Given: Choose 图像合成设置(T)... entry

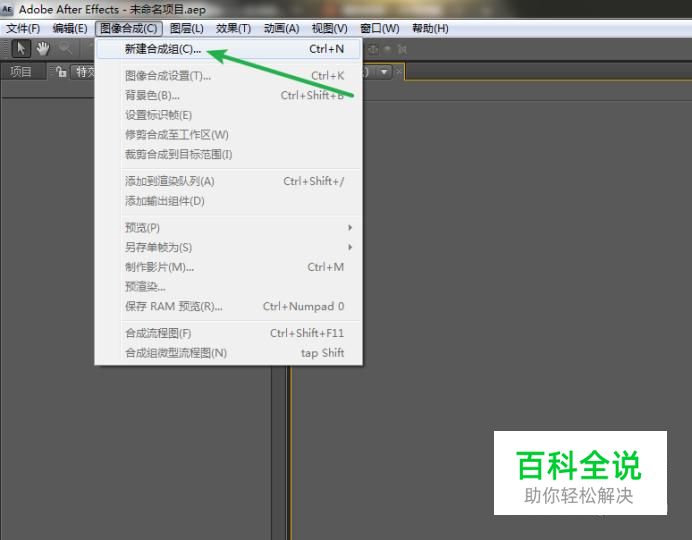Looking at the screenshot, I should point(229,76).
